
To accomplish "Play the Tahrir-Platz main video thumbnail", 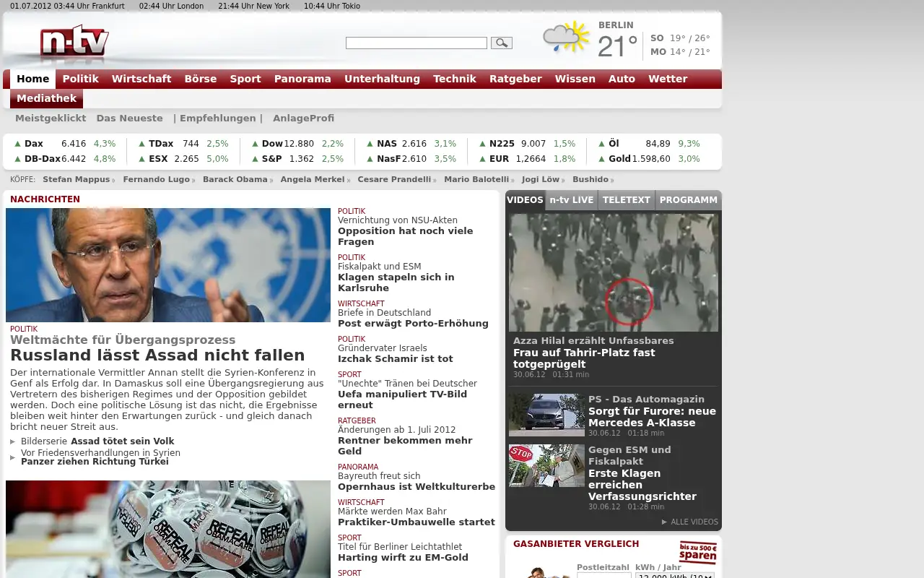I will [x=614, y=272].
